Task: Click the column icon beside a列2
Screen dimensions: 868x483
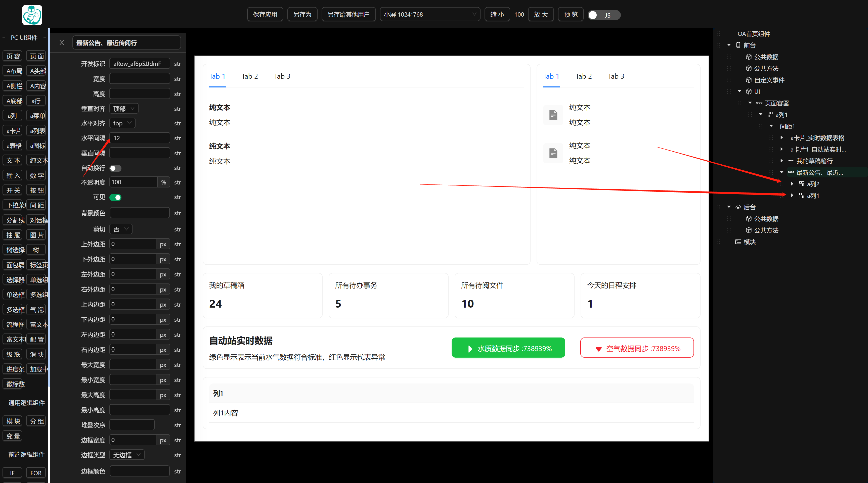Action: tap(802, 184)
